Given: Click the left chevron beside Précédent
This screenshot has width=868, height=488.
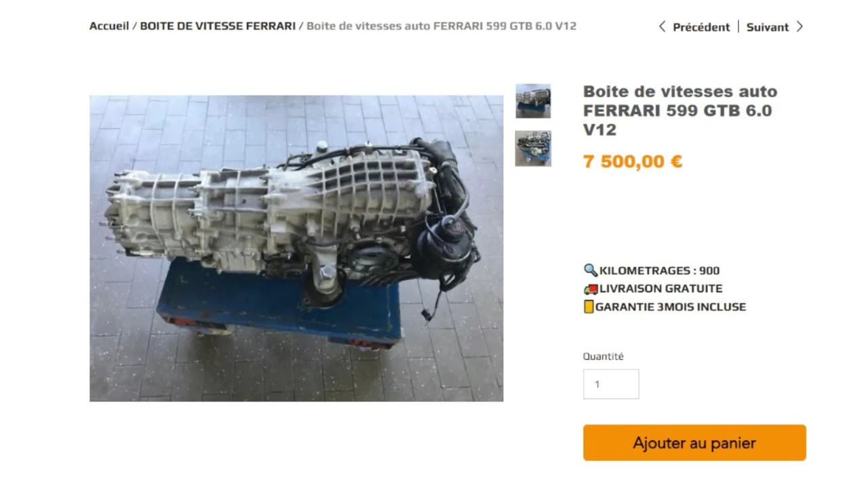Looking at the screenshot, I should tap(662, 26).
